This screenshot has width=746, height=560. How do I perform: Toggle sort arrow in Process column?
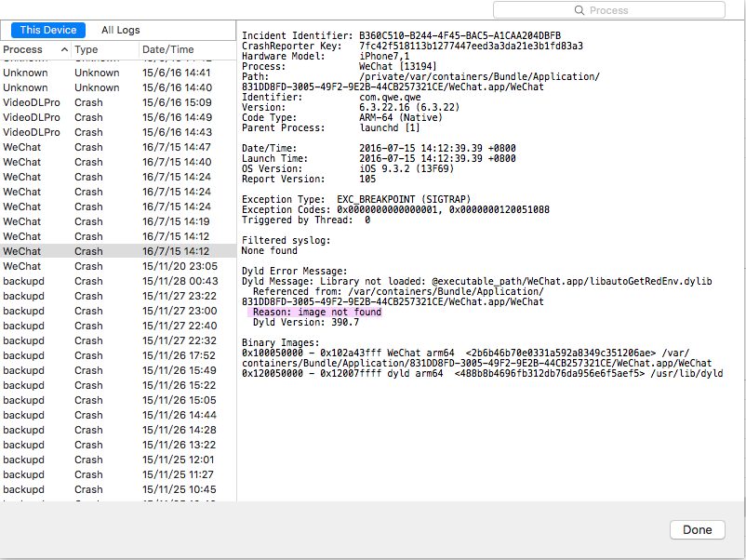pos(63,49)
